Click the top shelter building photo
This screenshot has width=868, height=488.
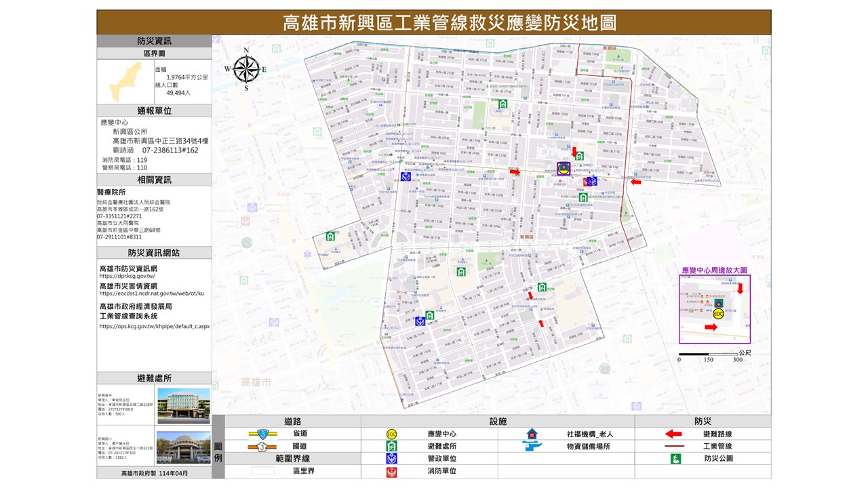pyautogui.click(x=183, y=405)
